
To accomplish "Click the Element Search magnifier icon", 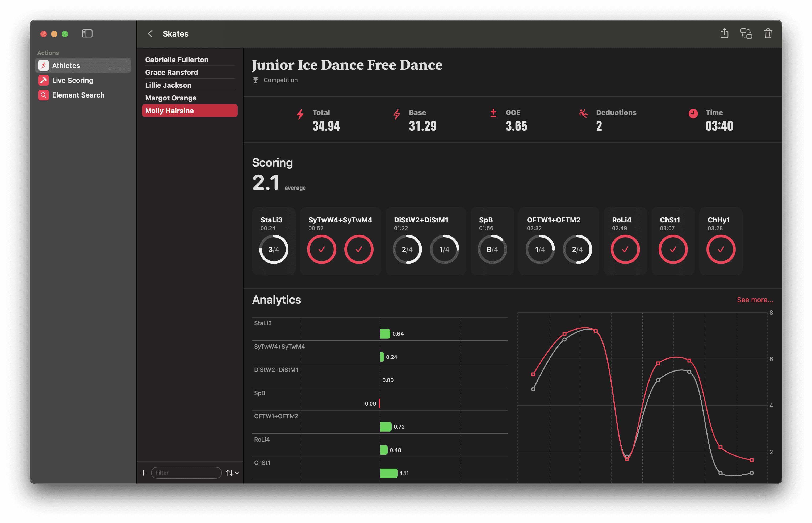I will 44,95.
